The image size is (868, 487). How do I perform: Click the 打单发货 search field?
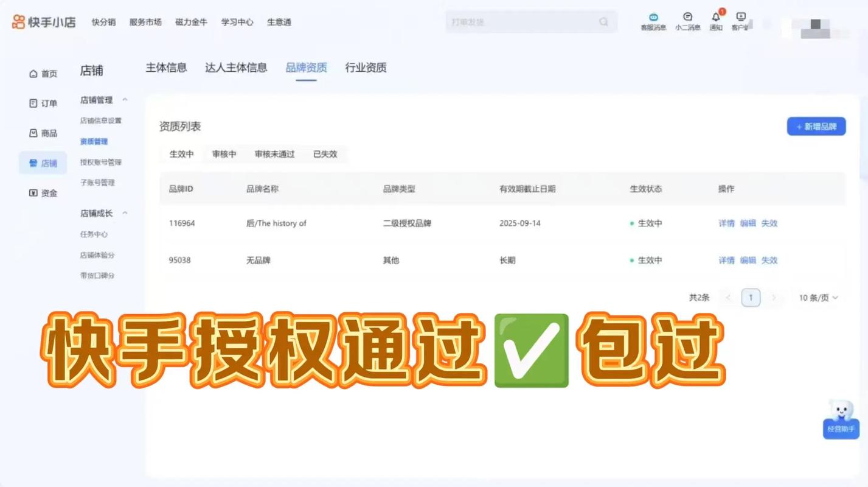tap(529, 22)
